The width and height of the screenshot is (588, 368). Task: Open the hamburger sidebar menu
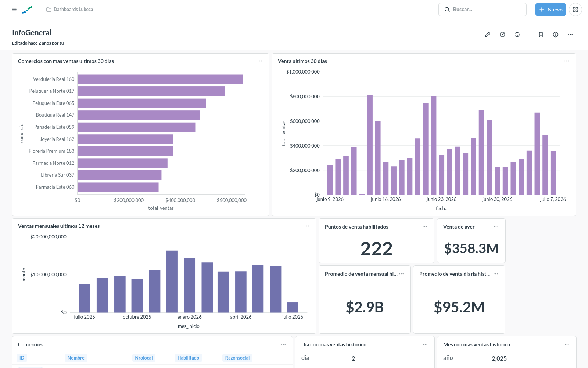[14, 10]
